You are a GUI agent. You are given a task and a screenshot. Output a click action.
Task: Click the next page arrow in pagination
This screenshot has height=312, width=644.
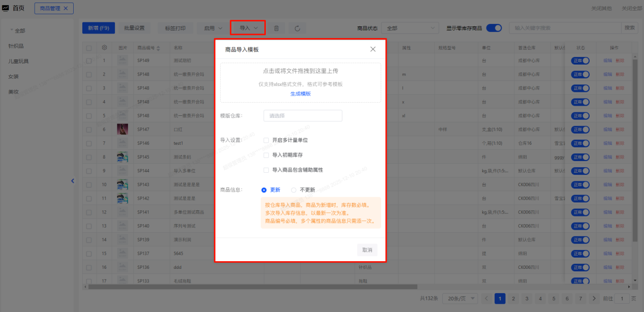[594, 299]
